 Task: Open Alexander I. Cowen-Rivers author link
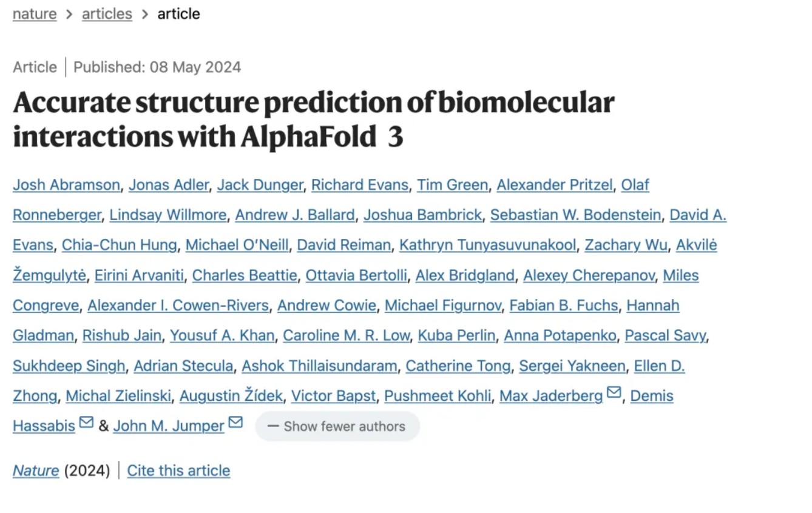(x=178, y=306)
